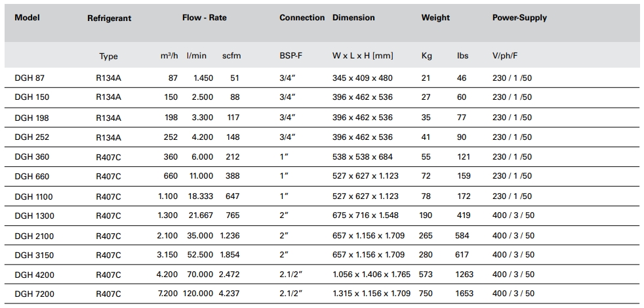Screen dimensions: 644x308
Task: Click the Refrigerant column header
Action: pyautogui.click(x=109, y=18)
